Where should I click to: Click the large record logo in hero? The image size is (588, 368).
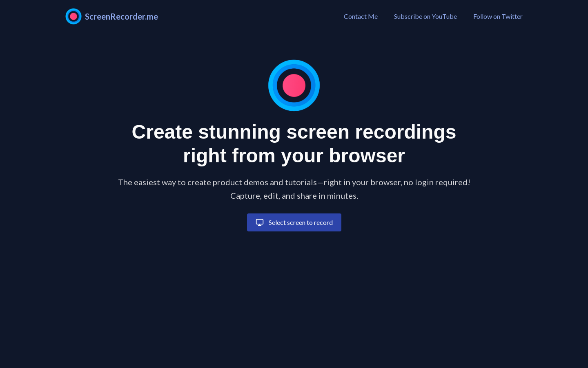tap(294, 85)
